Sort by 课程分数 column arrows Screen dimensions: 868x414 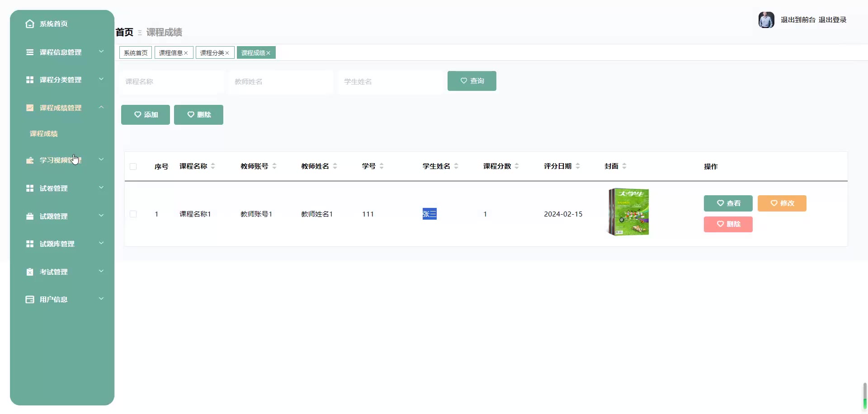point(517,166)
